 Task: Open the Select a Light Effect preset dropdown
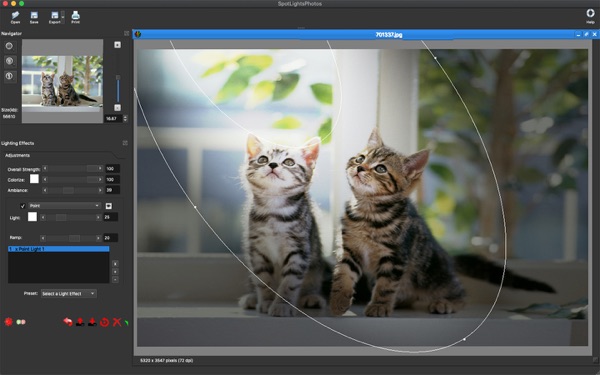(x=69, y=293)
